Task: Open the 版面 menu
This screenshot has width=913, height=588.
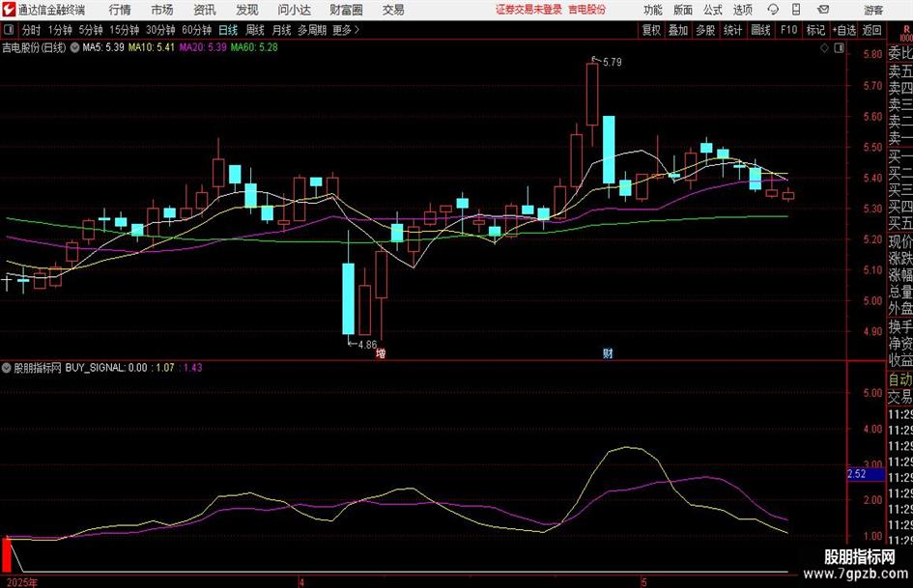Action: [x=683, y=10]
